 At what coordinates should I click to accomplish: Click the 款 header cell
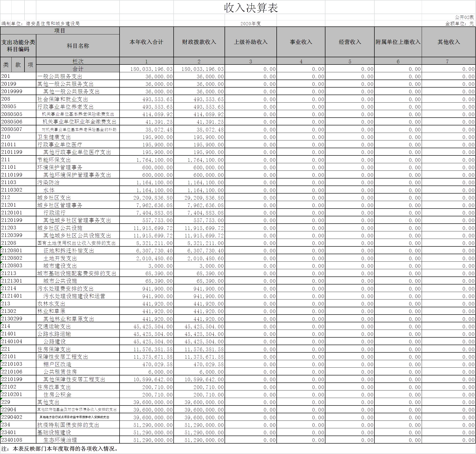point(18,65)
